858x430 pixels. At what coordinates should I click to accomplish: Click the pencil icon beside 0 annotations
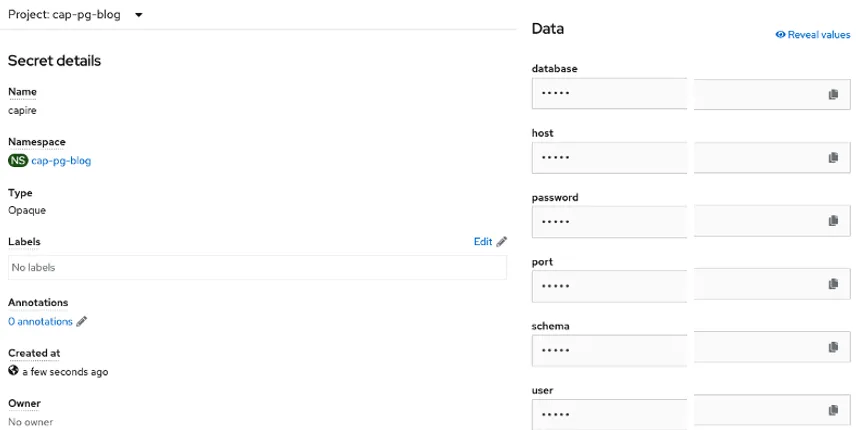pos(82,322)
